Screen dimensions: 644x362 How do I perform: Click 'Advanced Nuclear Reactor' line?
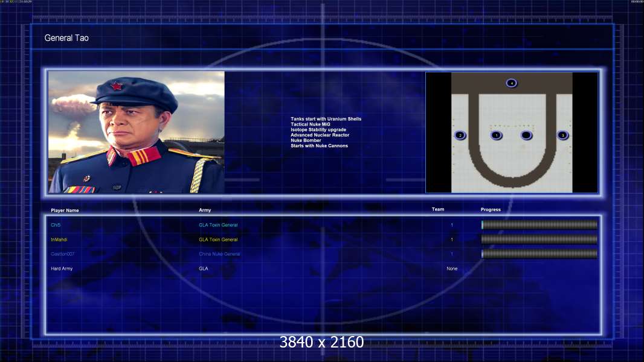tap(320, 135)
